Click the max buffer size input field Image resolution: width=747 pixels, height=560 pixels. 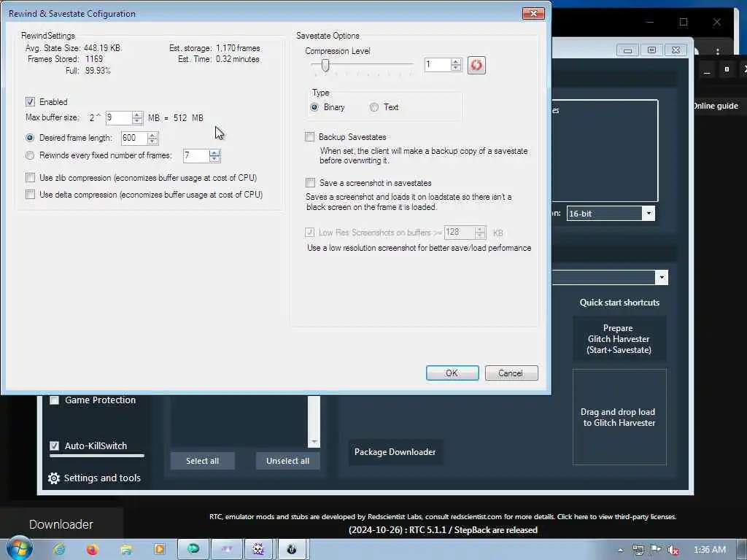(119, 117)
